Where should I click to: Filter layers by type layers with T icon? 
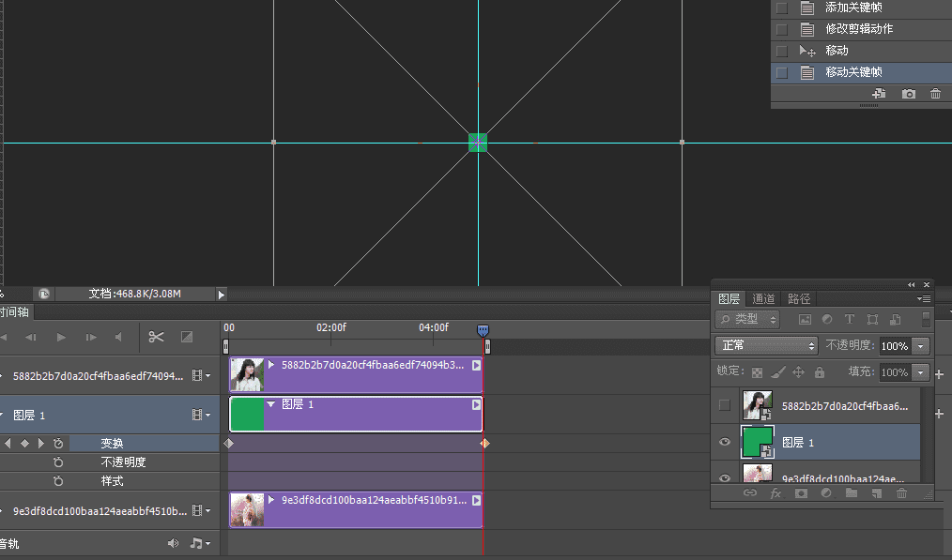(850, 320)
